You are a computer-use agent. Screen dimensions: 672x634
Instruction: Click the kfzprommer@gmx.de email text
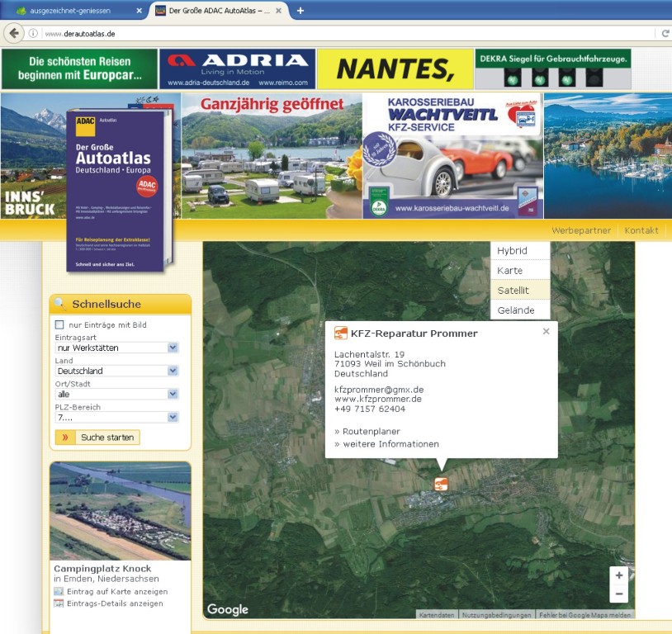379,389
